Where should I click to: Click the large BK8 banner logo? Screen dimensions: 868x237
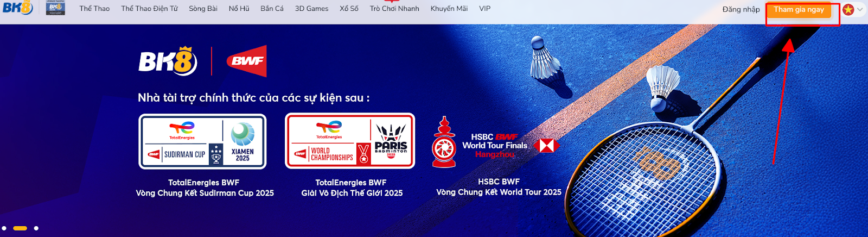pos(167,61)
